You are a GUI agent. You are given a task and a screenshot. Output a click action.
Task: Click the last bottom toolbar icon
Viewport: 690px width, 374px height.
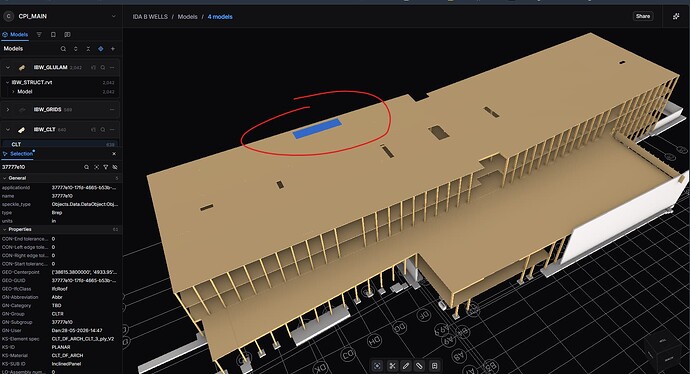click(434, 366)
